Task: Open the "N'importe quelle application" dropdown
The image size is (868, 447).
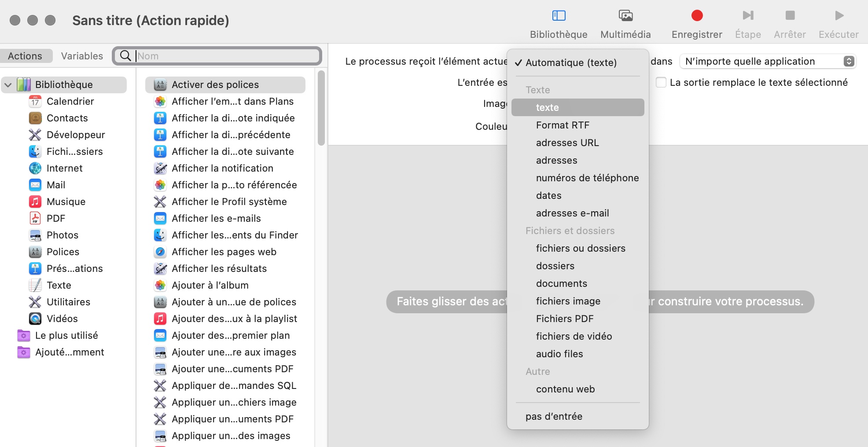Action: click(x=768, y=61)
